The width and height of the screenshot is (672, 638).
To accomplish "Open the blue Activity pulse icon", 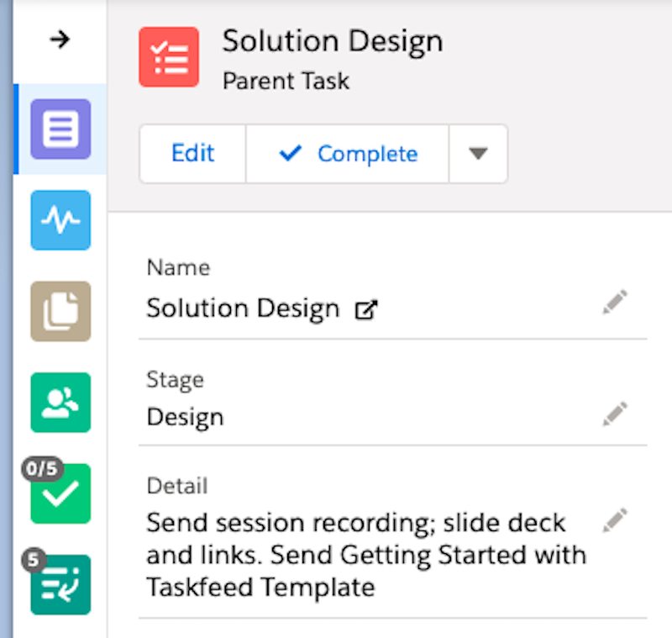I will click(60, 220).
